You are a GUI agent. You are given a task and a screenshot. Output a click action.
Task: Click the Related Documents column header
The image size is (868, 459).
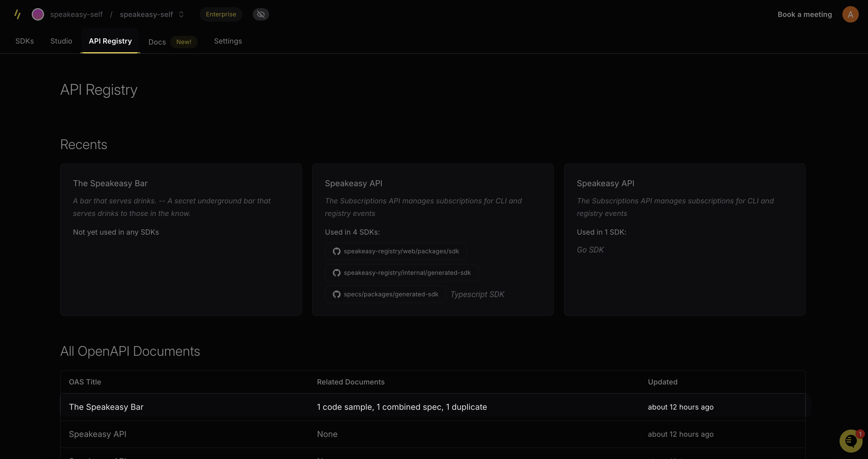pyautogui.click(x=351, y=382)
